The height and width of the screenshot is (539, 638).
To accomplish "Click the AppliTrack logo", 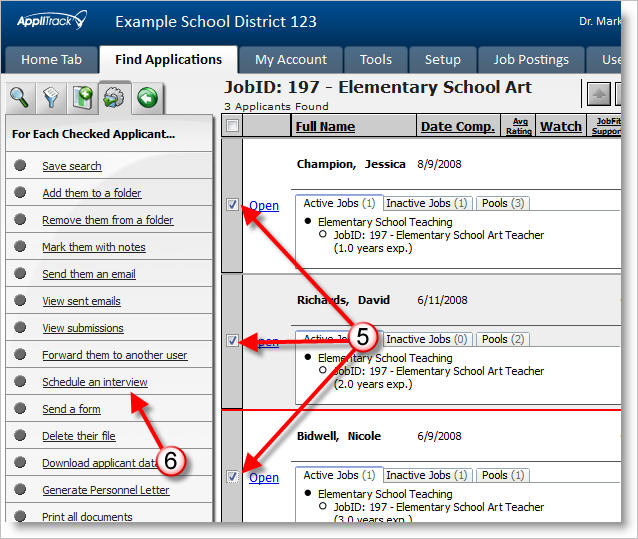I will pyautogui.click(x=52, y=20).
